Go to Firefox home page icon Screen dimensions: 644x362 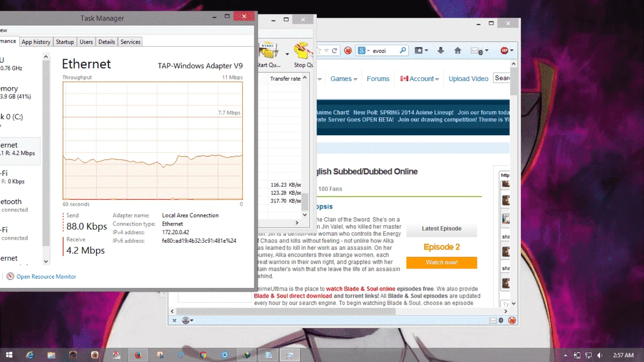click(457, 50)
